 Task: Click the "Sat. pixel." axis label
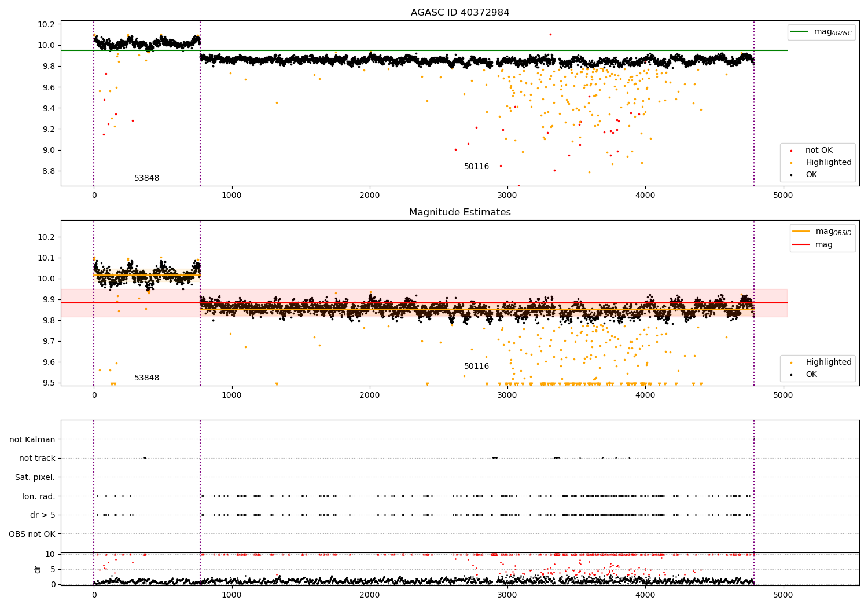click(35, 478)
